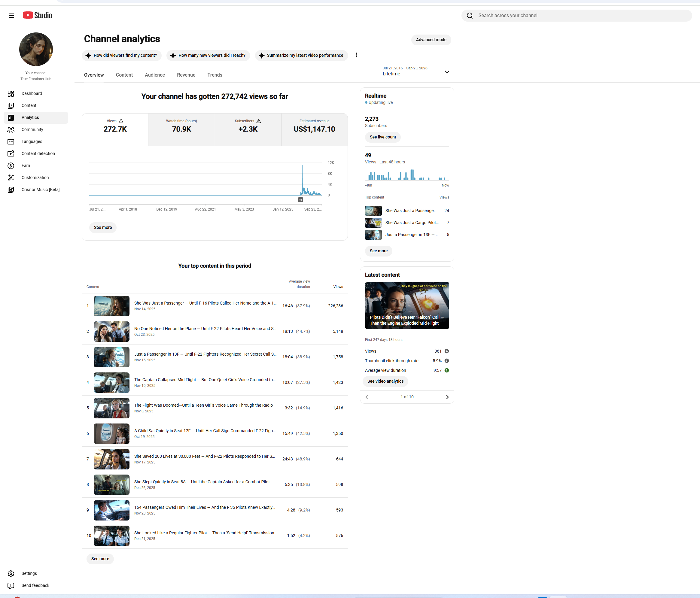Click See video analytics button

point(385,381)
